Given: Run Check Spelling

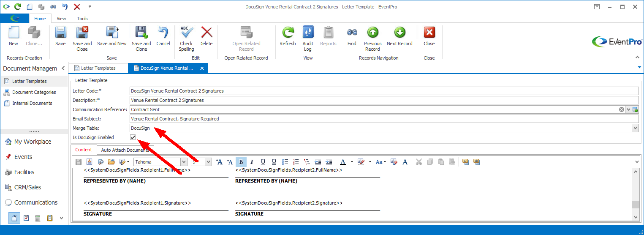Looking at the screenshot, I should [x=186, y=38].
